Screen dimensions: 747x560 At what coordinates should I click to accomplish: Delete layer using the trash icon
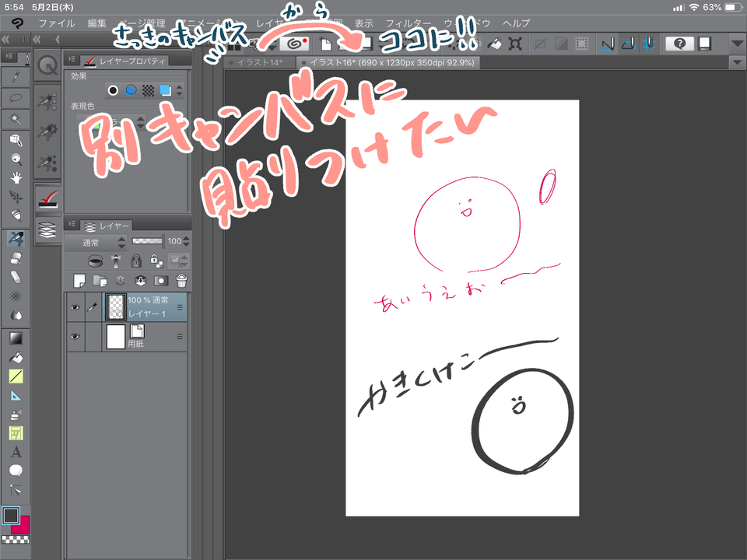tap(181, 281)
